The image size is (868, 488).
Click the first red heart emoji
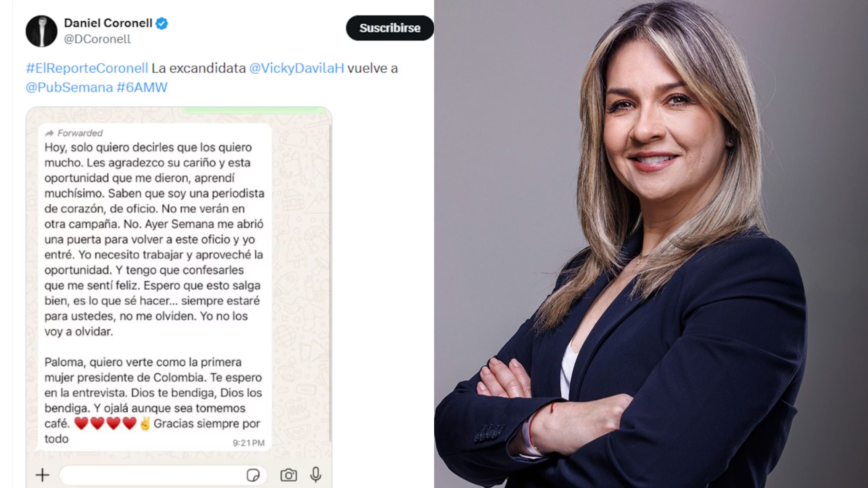tap(81, 424)
